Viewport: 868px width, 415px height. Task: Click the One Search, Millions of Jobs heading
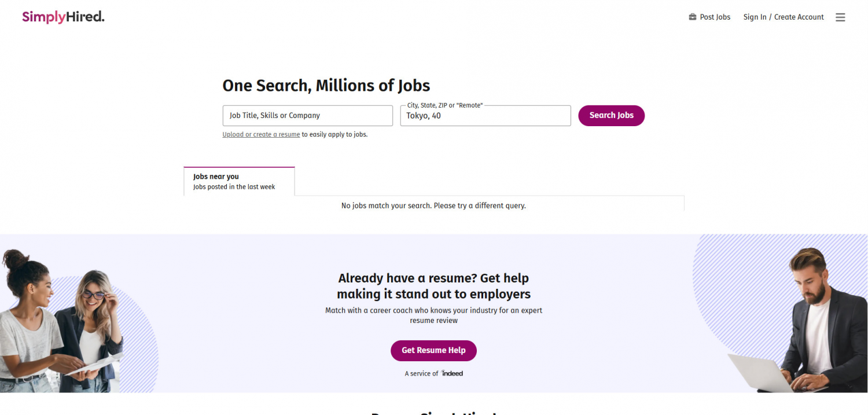326,86
